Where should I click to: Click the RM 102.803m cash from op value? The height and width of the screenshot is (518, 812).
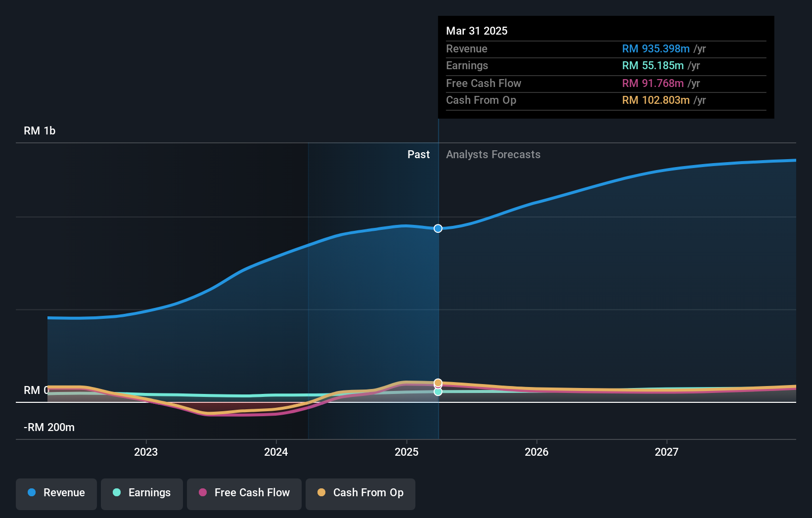click(x=656, y=100)
